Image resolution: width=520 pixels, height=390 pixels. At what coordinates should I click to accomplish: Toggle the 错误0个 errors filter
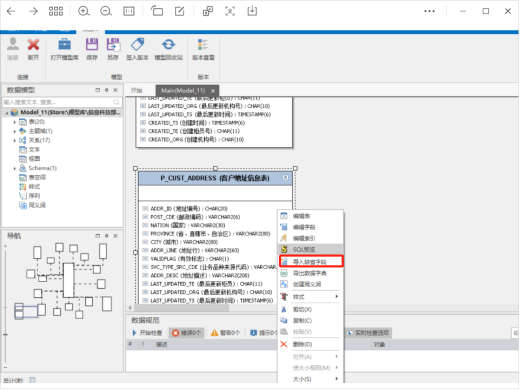click(187, 333)
